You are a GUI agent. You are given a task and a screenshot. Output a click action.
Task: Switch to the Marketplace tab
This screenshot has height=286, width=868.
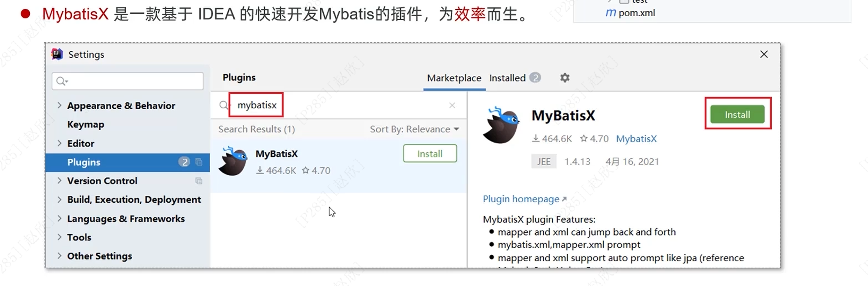click(454, 78)
